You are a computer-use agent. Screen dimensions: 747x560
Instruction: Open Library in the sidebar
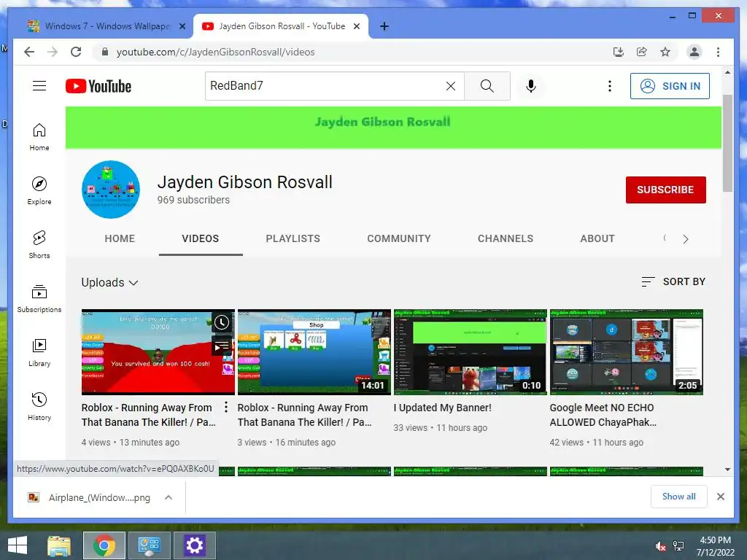point(39,352)
